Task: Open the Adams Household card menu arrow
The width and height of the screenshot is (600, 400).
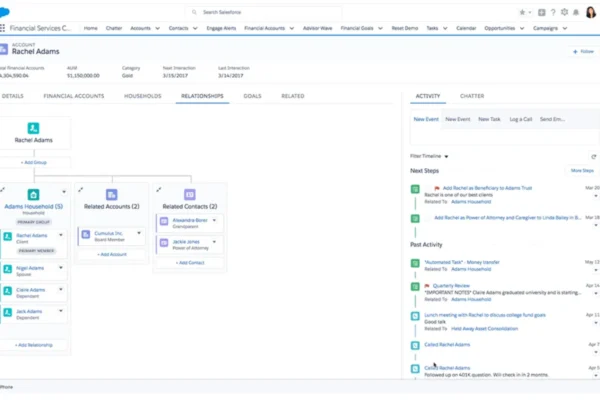Action: [64, 191]
